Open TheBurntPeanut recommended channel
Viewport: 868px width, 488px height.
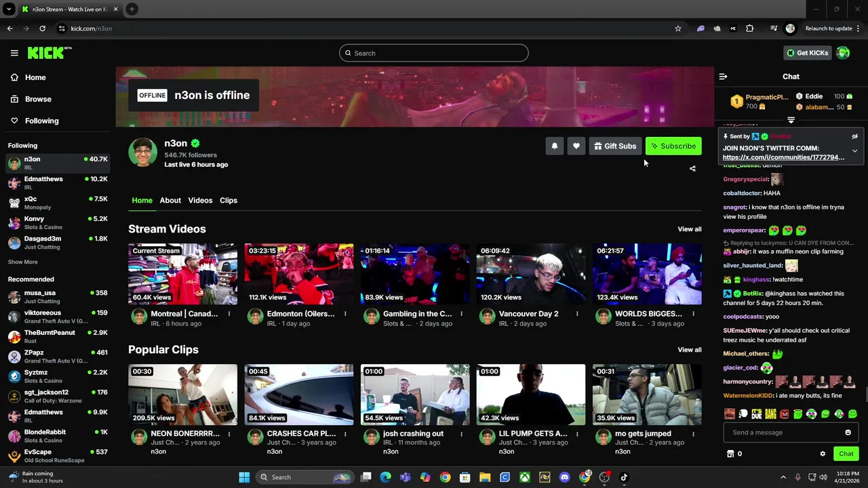coord(58,336)
